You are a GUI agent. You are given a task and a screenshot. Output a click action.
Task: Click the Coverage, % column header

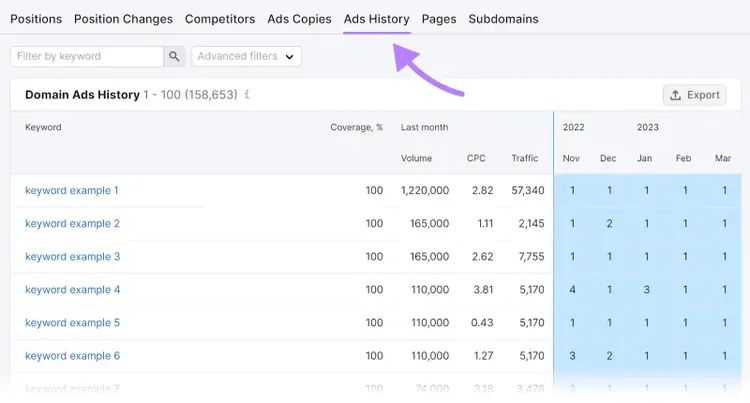356,127
